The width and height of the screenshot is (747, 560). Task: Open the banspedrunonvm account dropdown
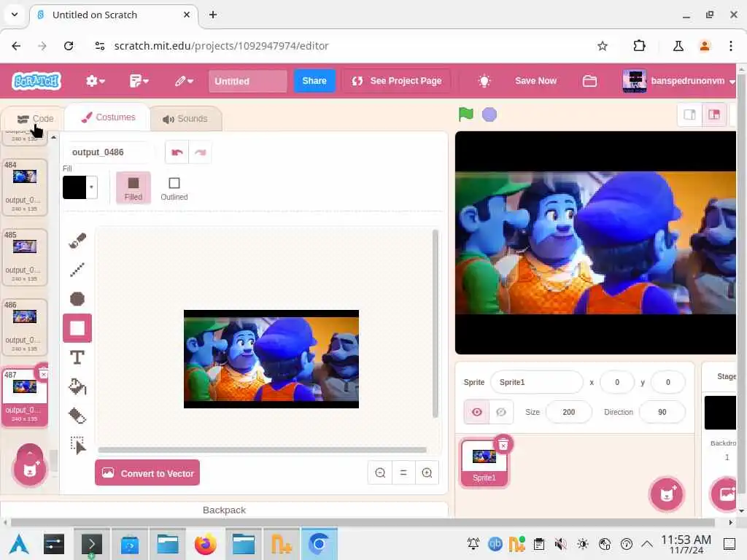tap(679, 81)
